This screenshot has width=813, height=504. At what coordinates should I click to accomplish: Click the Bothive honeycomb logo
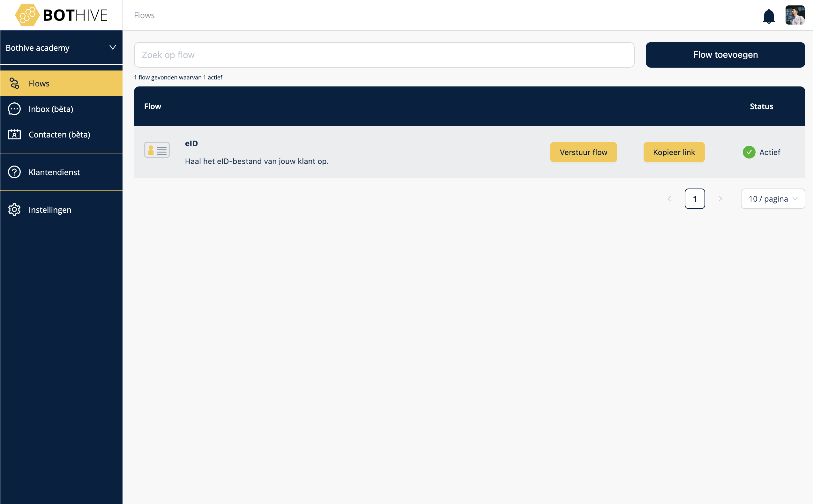click(x=27, y=15)
